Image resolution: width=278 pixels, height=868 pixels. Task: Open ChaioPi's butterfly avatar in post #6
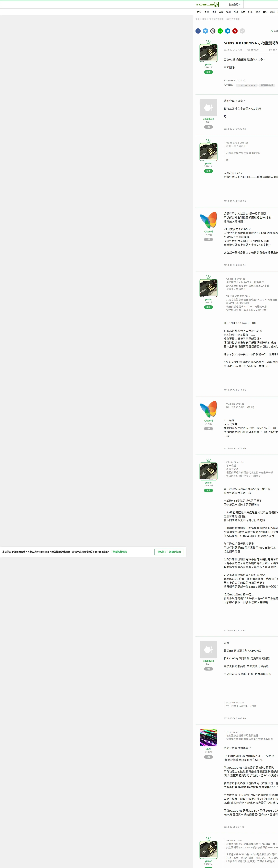point(209,409)
